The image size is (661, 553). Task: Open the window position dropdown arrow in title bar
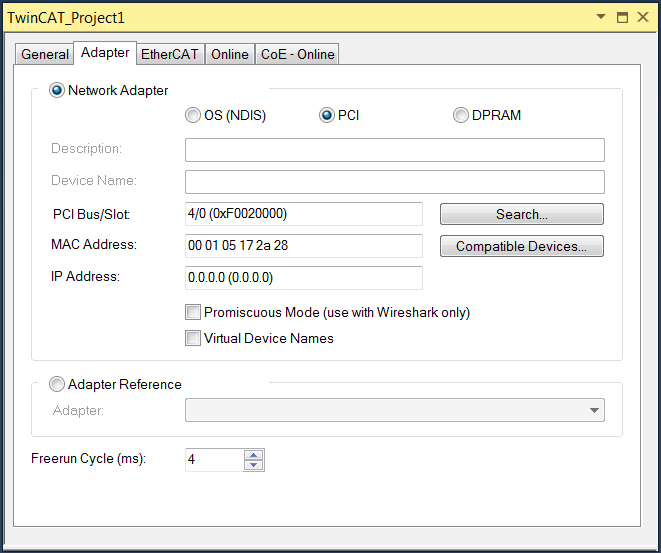pos(601,17)
